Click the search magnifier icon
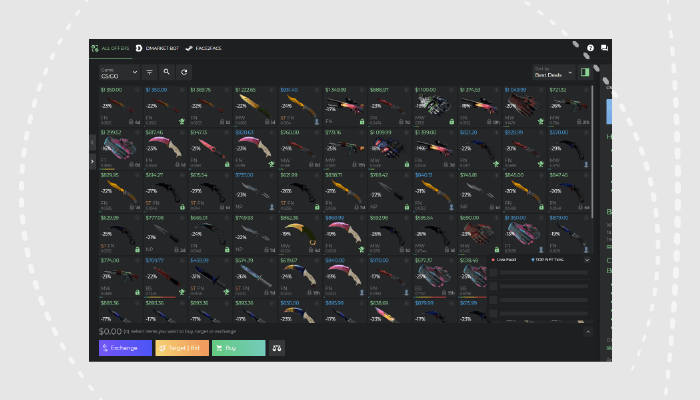 (167, 72)
